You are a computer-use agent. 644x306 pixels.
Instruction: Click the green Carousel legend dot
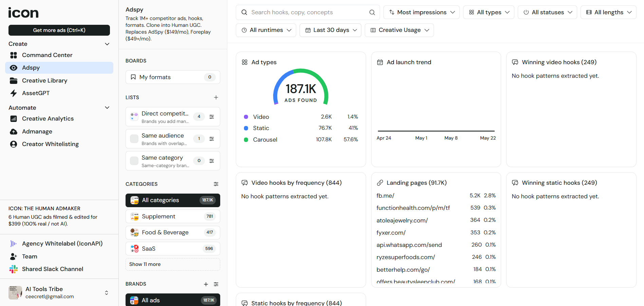click(x=246, y=140)
